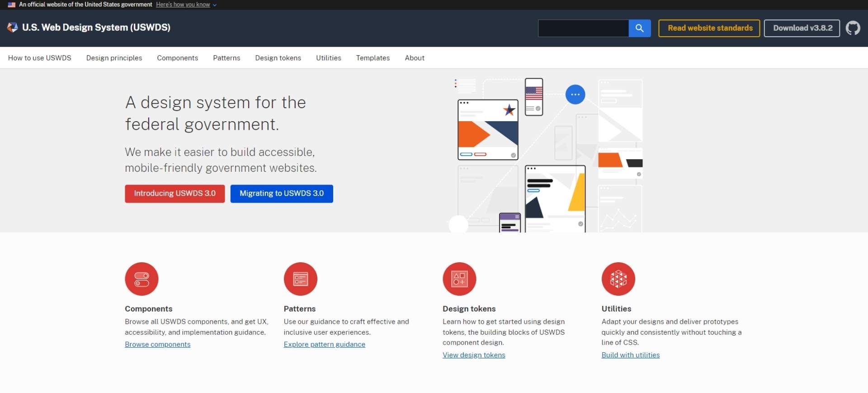Click the Utilities section heading
The image size is (868, 393).
pyautogui.click(x=617, y=309)
